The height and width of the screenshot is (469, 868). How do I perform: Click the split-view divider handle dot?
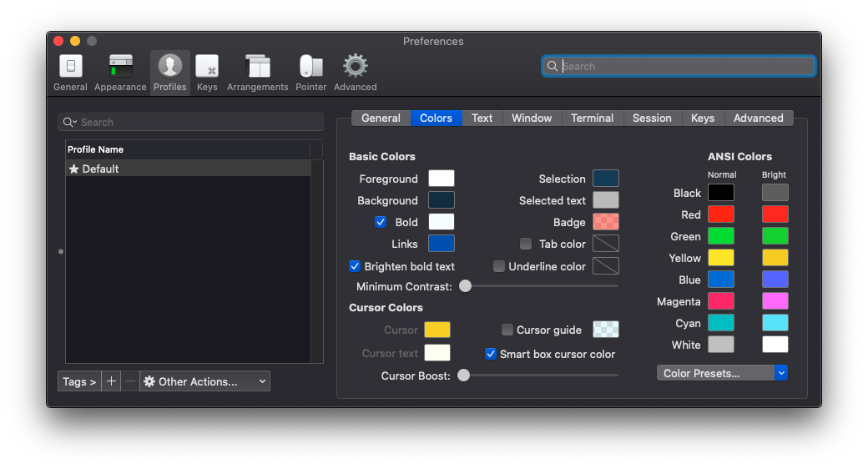tap(61, 251)
